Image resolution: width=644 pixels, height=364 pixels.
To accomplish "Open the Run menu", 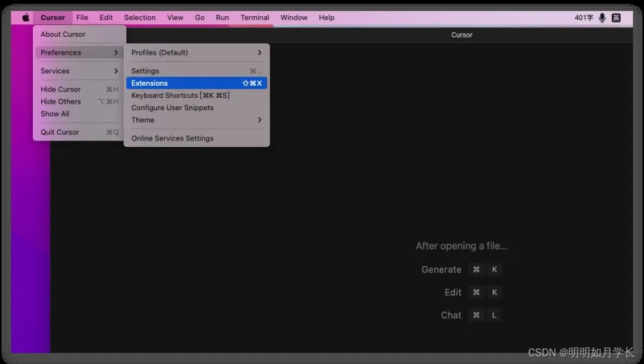I will (x=222, y=17).
